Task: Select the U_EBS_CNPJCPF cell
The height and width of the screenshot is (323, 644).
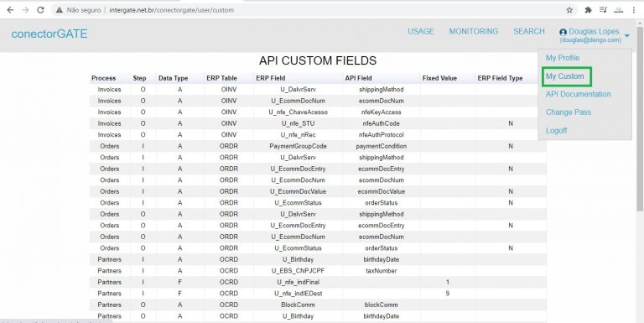Action: tap(299, 271)
